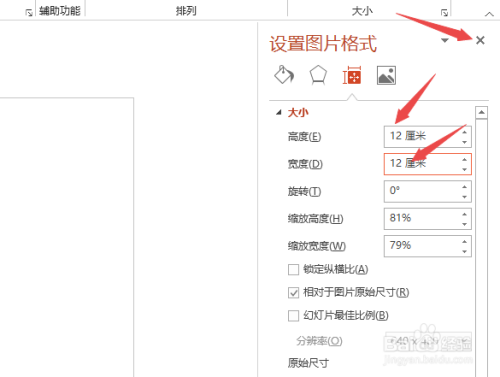
Task: Decrease 缩放宽度 percentage with down arrow
Action: (x=465, y=251)
